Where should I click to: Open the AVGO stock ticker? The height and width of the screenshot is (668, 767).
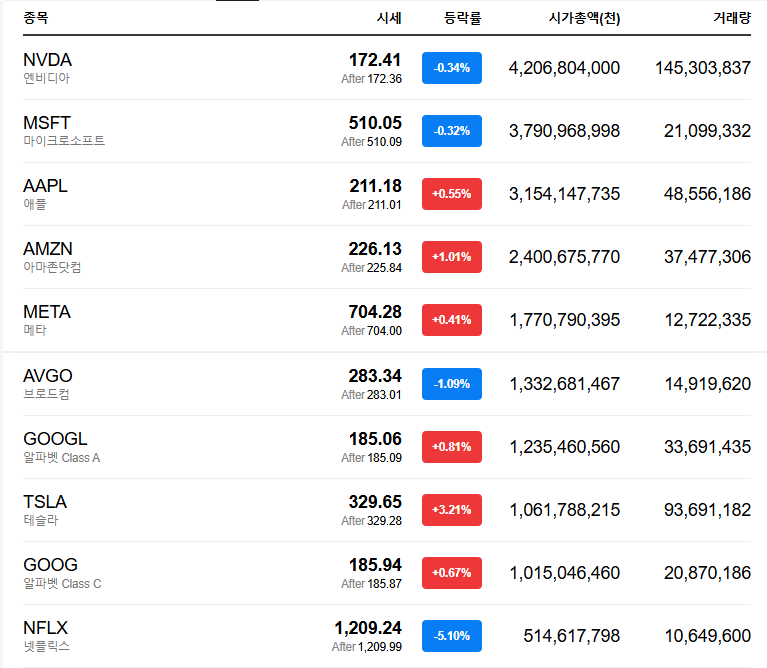click(48, 376)
